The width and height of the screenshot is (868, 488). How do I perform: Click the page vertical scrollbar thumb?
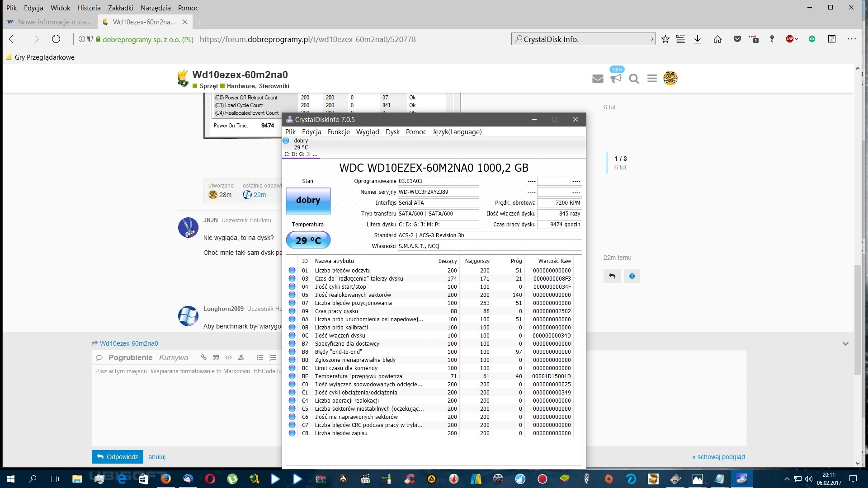pos(858,319)
